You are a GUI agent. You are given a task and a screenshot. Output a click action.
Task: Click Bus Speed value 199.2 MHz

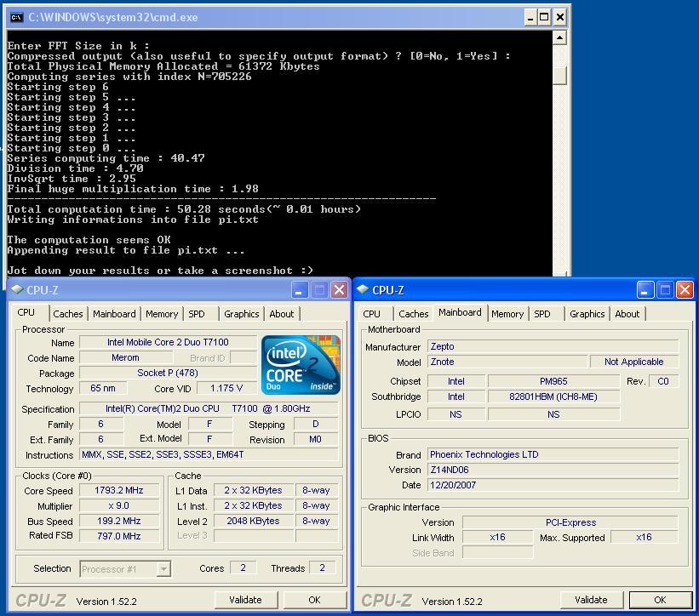tap(119, 521)
